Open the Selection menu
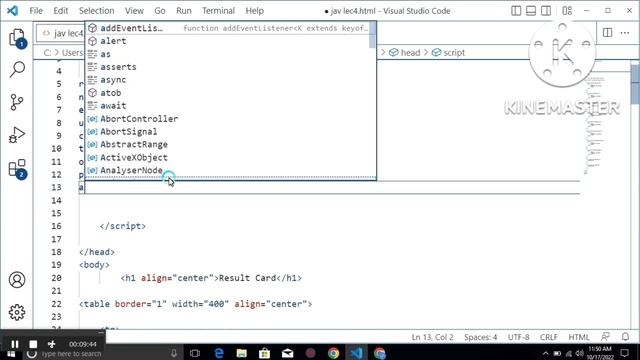The image size is (640, 360). pos(96,11)
